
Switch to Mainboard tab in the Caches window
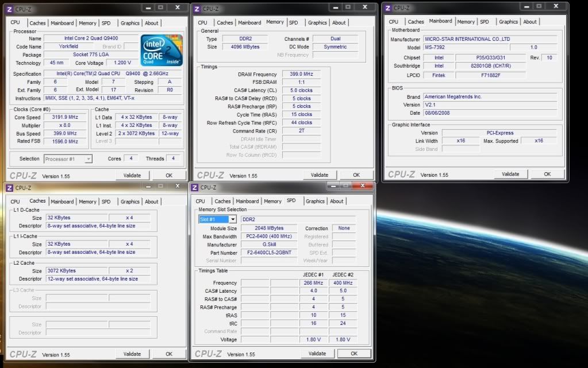tap(62, 202)
